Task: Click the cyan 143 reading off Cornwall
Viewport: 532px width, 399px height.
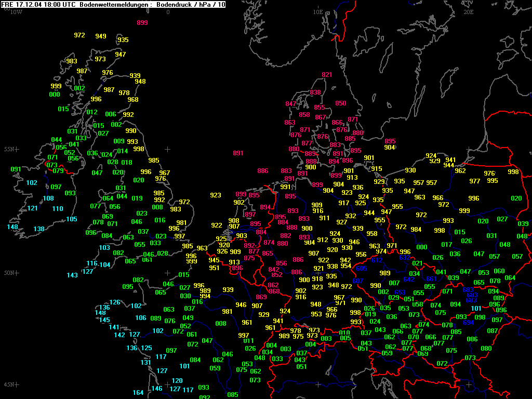Action: [72, 275]
